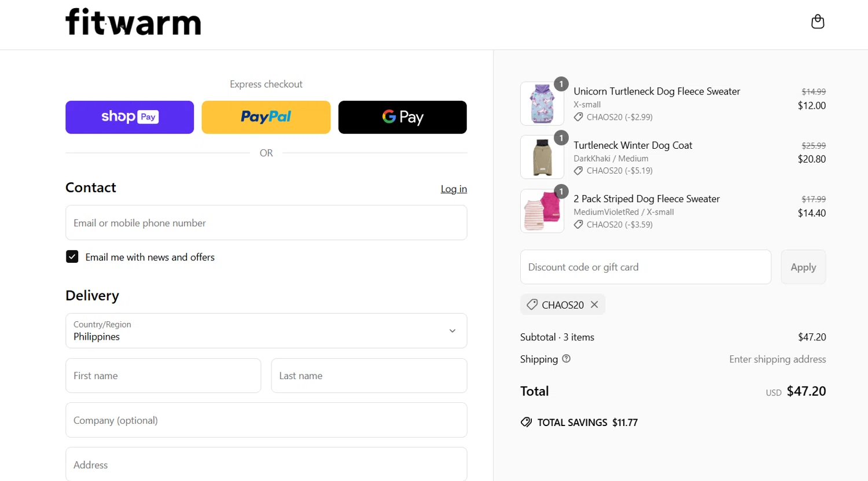Screen dimensions: 868x481
Task: Open the Unicorn Turtleneck Sweater thumbnail
Action: (542, 104)
